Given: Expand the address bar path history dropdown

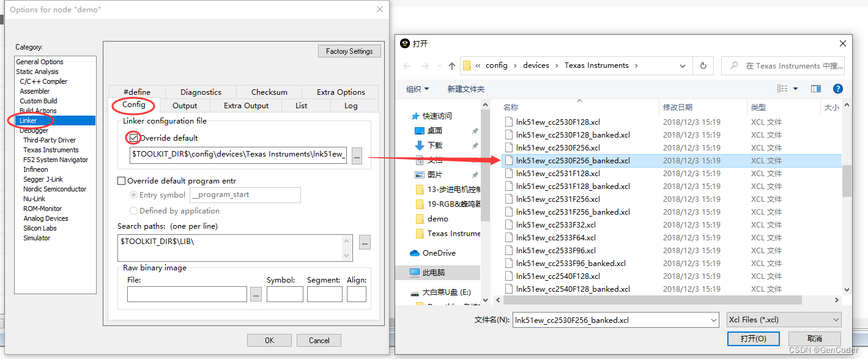Looking at the screenshot, I should pos(683,65).
